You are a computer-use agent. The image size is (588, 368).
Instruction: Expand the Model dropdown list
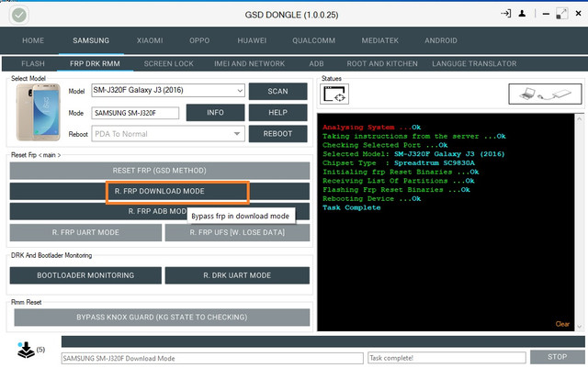[x=240, y=91]
